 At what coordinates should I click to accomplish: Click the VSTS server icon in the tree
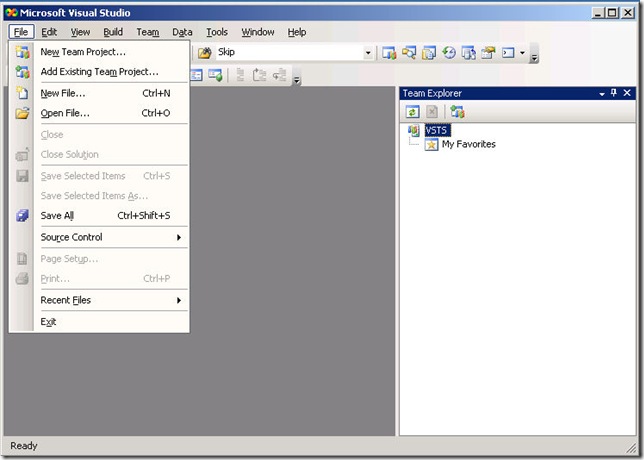pos(414,131)
